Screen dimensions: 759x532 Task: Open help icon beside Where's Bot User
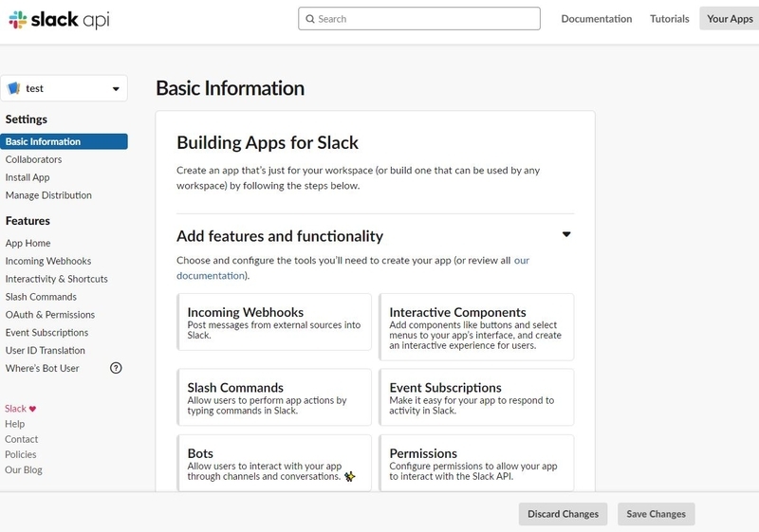pos(116,368)
